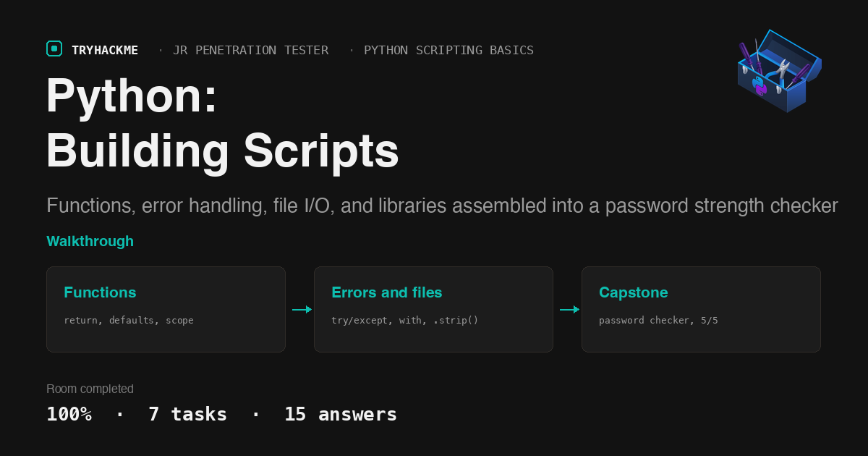868x456 pixels.
Task: Click 'try/except, with, .strip()' text
Action: click(x=405, y=320)
